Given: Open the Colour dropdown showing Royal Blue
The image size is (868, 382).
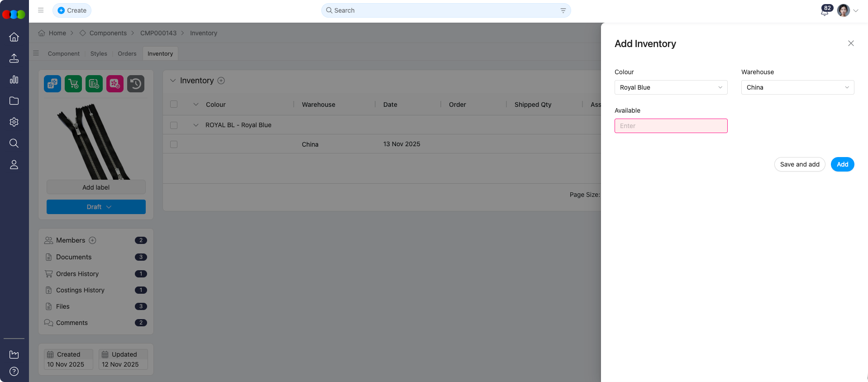Looking at the screenshot, I should click(671, 87).
